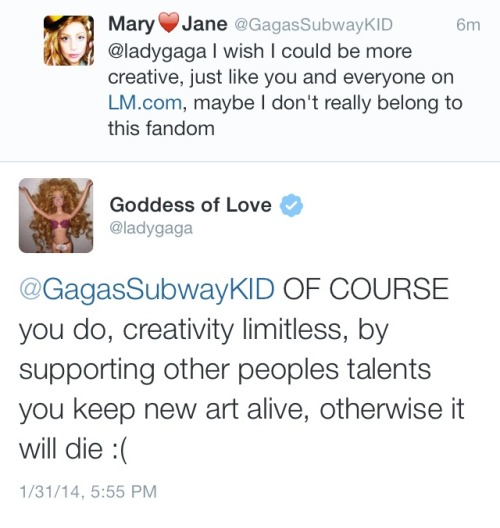Click the 6m tweet timestamp
Viewport: 500px width, 528px height.
click(x=468, y=25)
